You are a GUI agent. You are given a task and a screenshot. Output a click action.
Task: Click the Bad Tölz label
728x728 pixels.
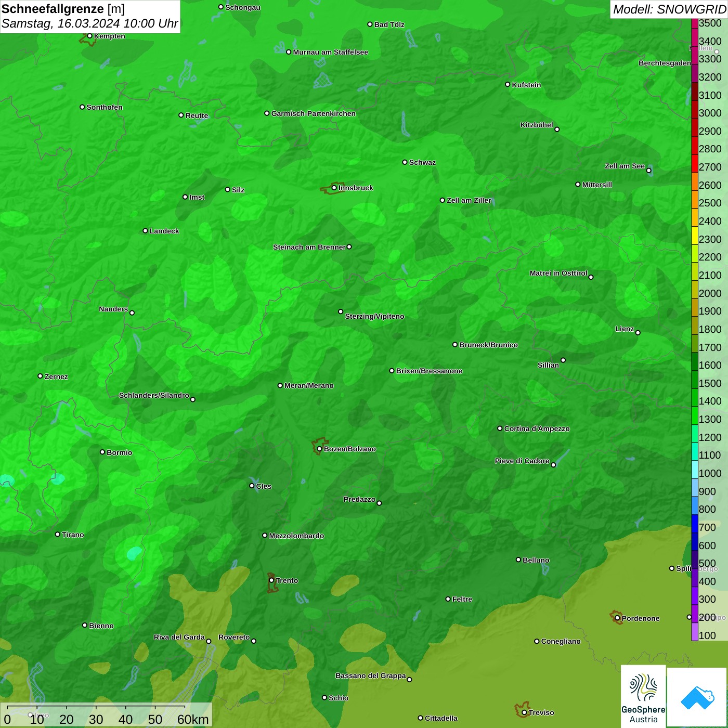click(x=389, y=24)
